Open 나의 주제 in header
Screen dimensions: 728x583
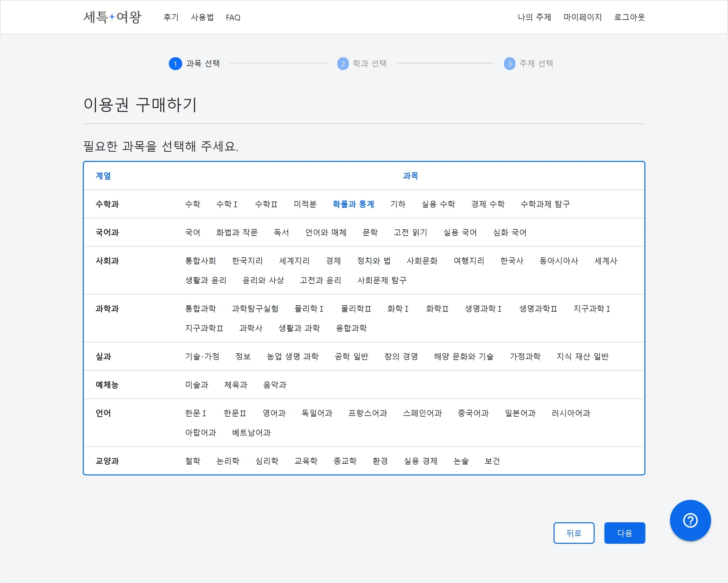(x=534, y=17)
